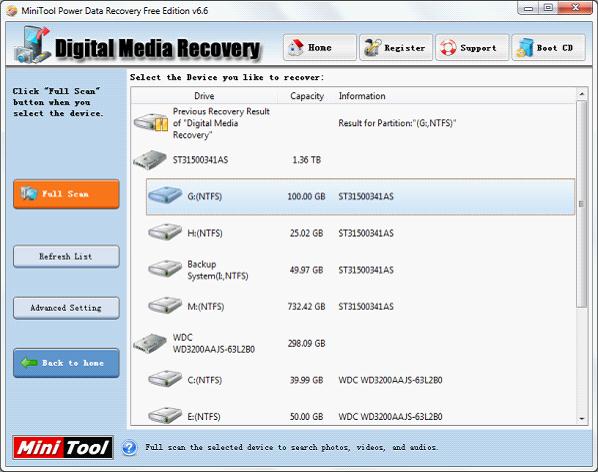Select C:(NTFS) drive label
The height and width of the screenshot is (472, 598).
point(205,380)
